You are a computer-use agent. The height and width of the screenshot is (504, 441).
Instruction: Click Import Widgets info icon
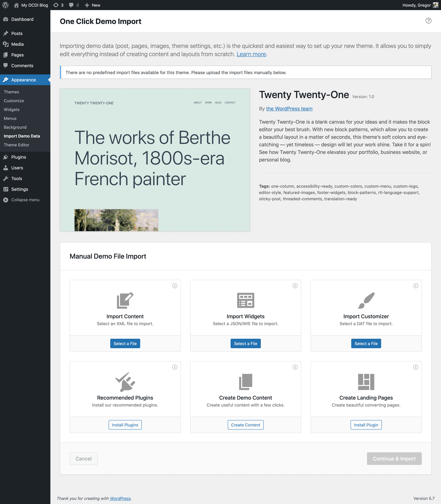pyautogui.click(x=295, y=286)
